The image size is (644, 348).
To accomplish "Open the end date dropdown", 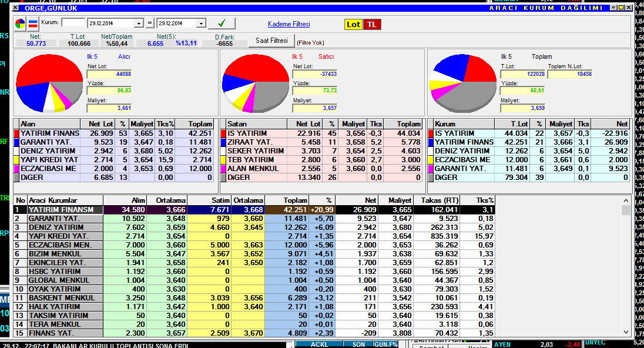I will point(201,23).
